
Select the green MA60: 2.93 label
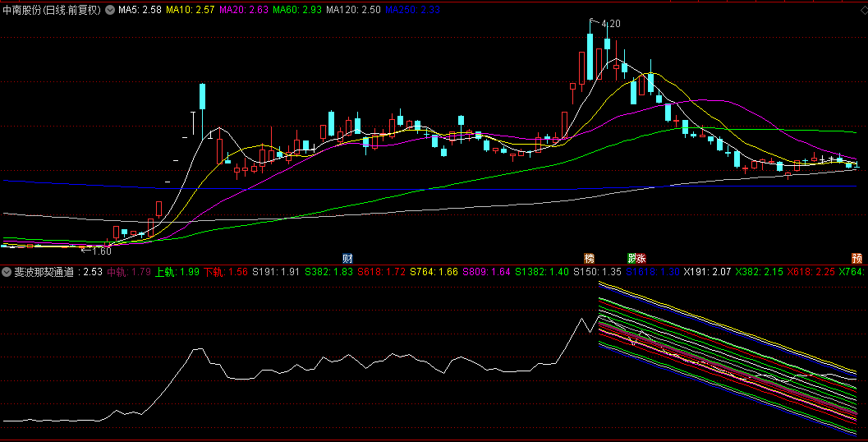click(296, 10)
